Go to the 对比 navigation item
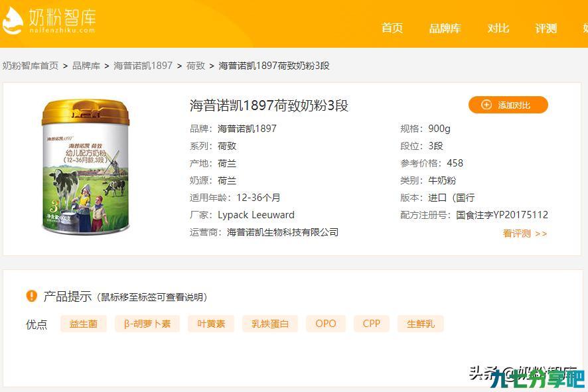The height and width of the screenshot is (392, 588). coord(498,28)
